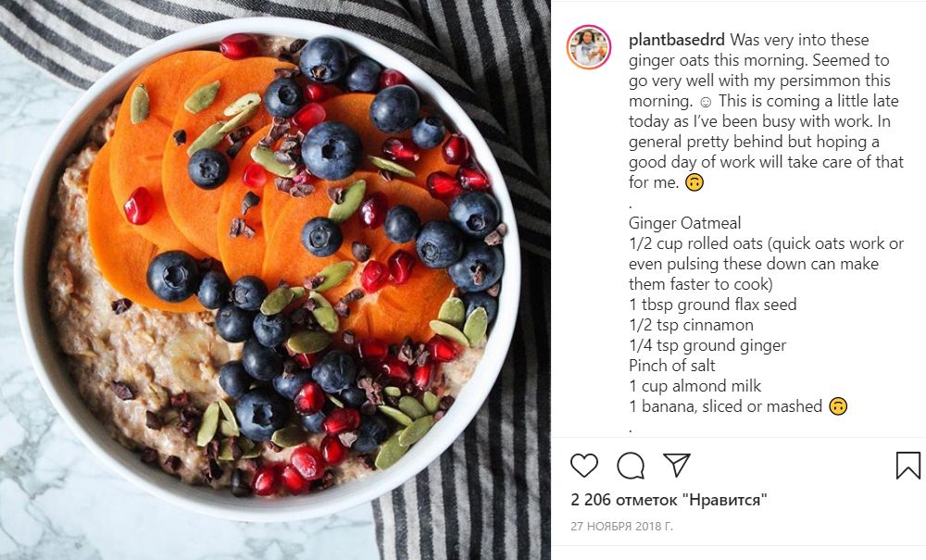Screen dimensions: 926x560
Task: Click the upside-down emoji after "for me."
Action: tap(694, 182)
